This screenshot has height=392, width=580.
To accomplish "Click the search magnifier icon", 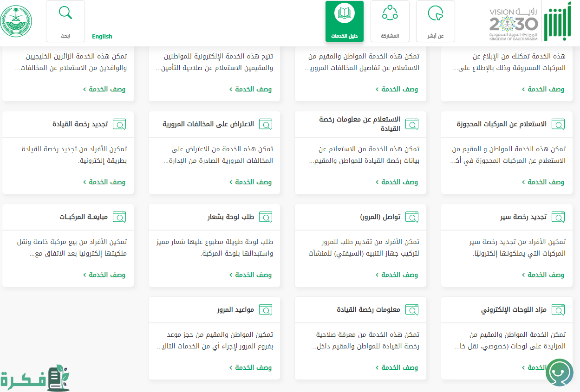I will coord(65,13).
